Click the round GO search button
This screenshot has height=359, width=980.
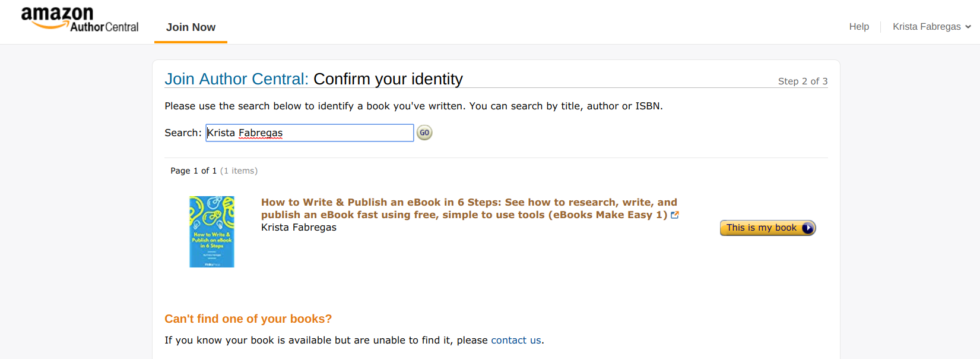tap(424, 133)
